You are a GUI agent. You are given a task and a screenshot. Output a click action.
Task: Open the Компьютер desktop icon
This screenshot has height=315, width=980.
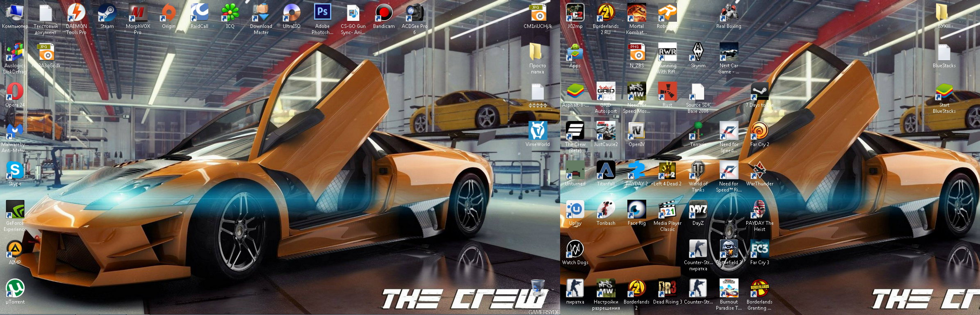15,13
